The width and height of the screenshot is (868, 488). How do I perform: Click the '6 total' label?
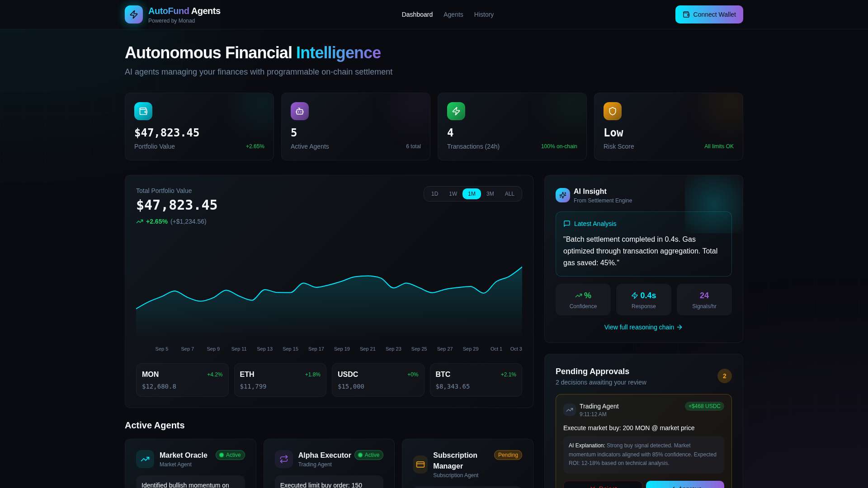(413, 146)
